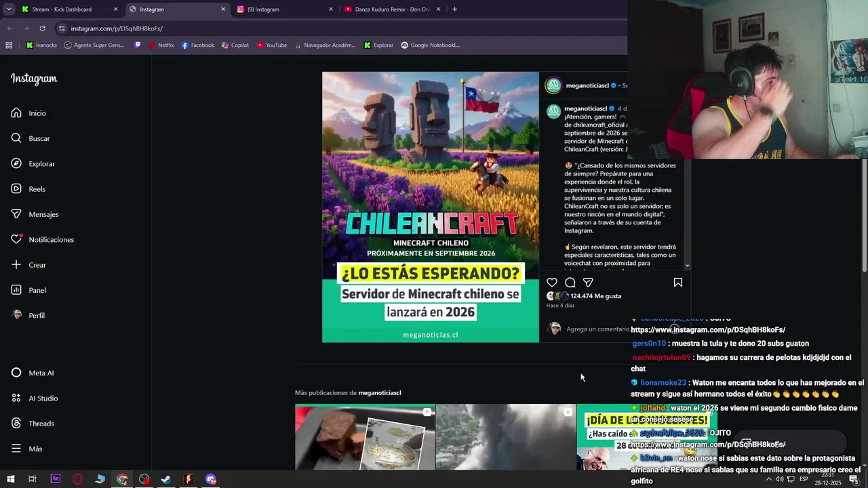This screenshot has height=488, width=868.
Task: Click the meganoticiascl avatar in post header
Action: [553, 86]
